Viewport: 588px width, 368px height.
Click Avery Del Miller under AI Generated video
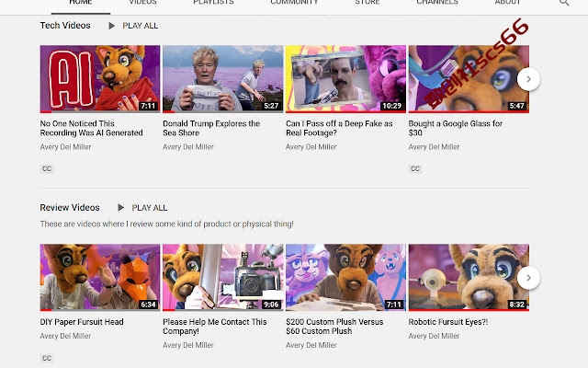point(65,147)
